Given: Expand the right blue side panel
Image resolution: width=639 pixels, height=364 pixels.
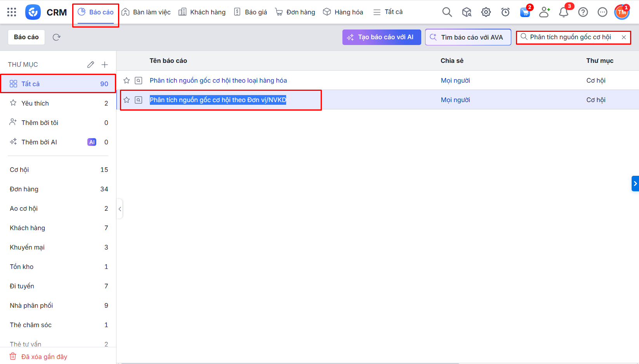Looking at the screenshot, I should coord(635,184).
